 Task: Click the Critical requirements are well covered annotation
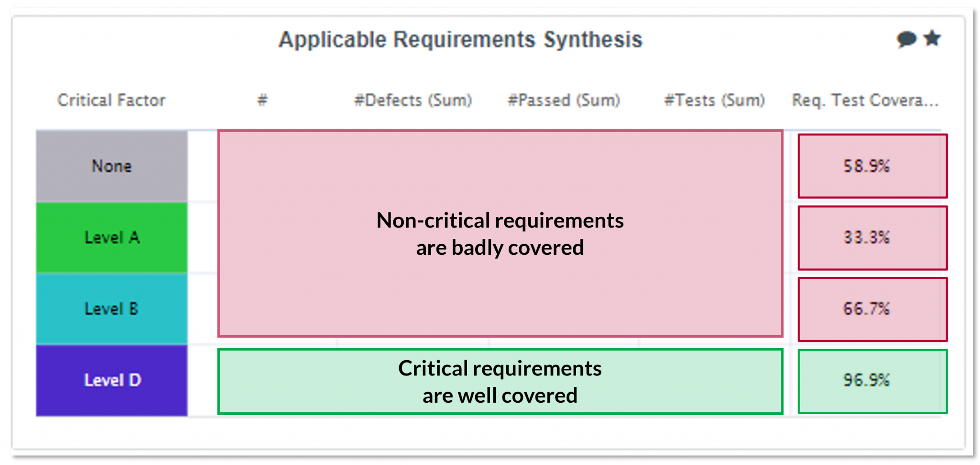500,381
